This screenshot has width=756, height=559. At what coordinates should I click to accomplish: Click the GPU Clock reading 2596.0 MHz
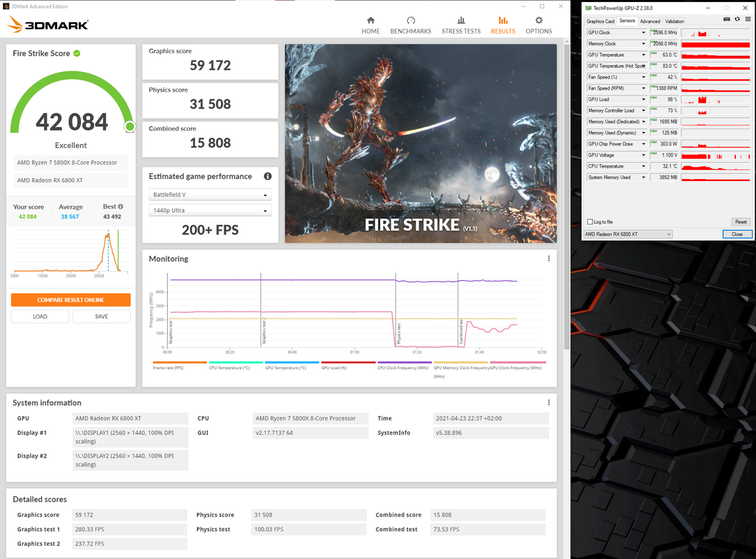[664, 32]
